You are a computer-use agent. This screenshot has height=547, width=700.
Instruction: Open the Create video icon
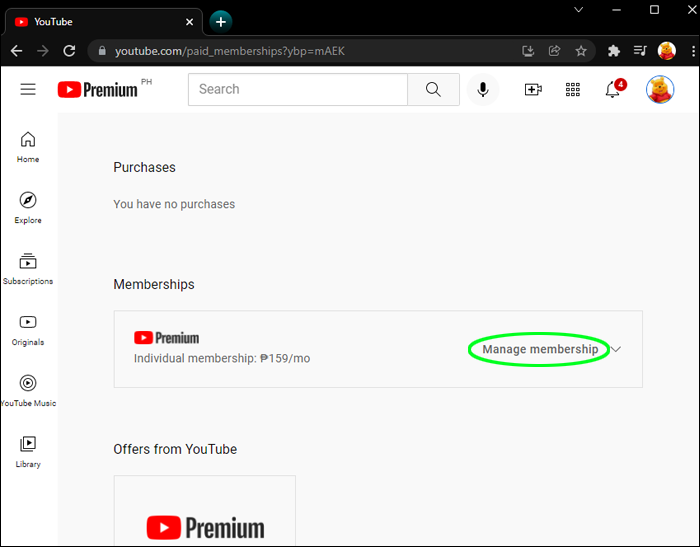[533, 89]
